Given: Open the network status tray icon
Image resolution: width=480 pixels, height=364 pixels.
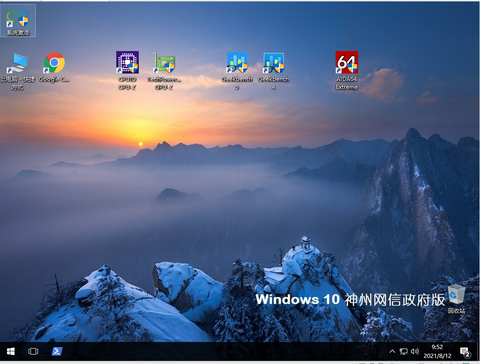Looking at the screenshot, I should click(404, 351).
